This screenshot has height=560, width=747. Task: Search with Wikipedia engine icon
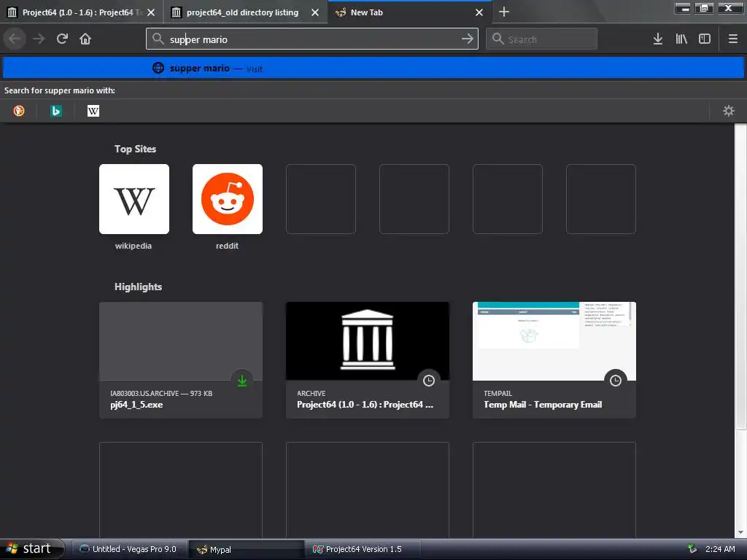[x=93, y=111]
